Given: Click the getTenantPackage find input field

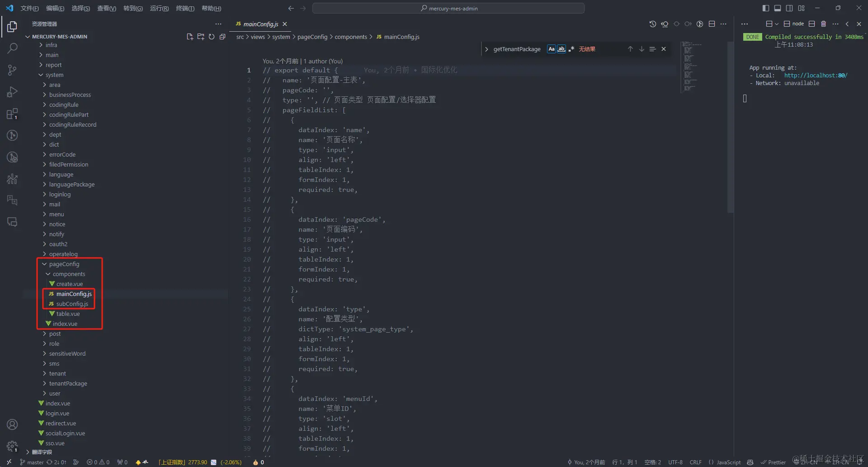Looking at the screenshot, I should [x=518, y=49].
